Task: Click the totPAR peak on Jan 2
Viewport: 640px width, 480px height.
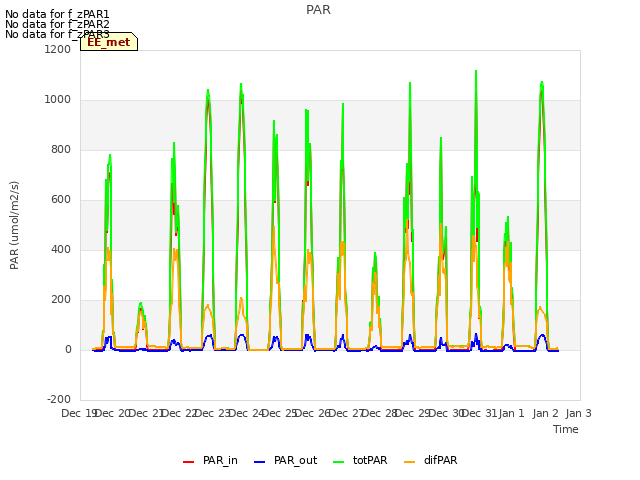Action: pos(542,83)
